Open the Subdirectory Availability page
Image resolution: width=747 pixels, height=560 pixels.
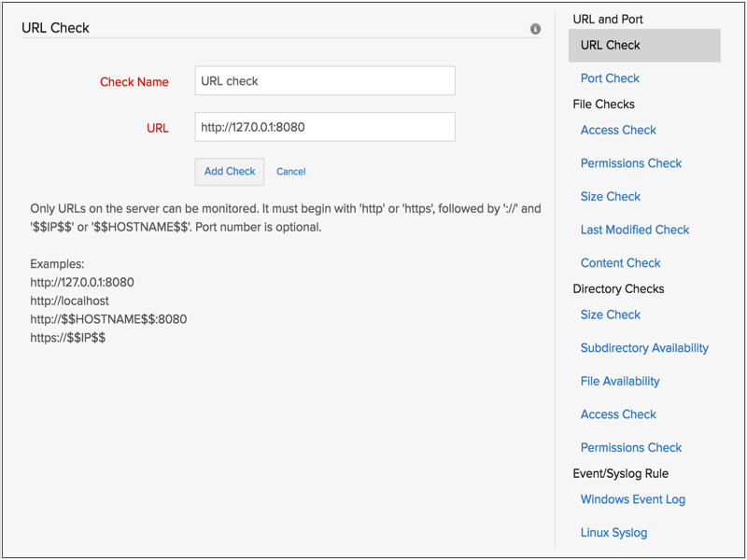644,347
